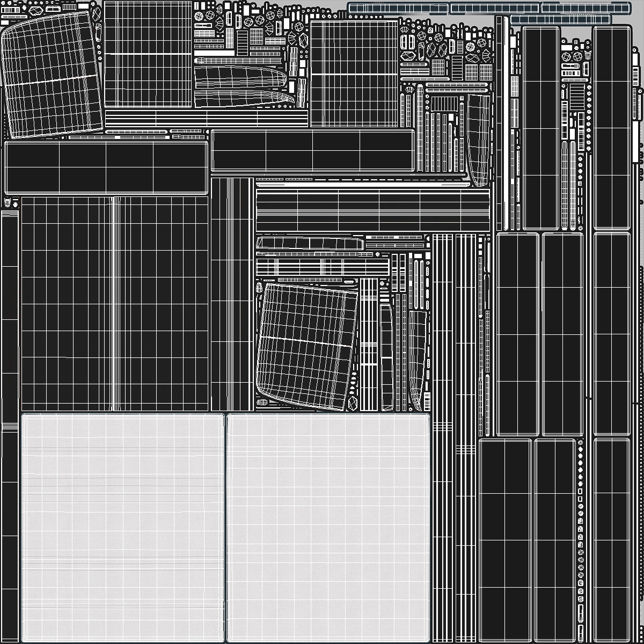Select the wide black rectangle island at upper center
Viewport: 644px width, 644px height.
point(312,151)
